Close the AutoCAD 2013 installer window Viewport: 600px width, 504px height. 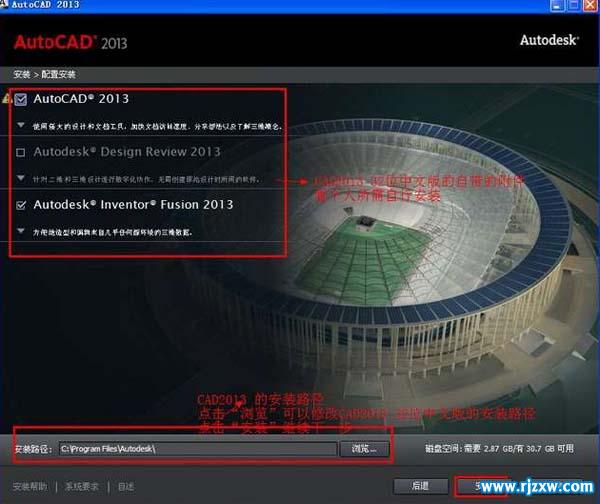pyautogui.click(x=590, y=5)
